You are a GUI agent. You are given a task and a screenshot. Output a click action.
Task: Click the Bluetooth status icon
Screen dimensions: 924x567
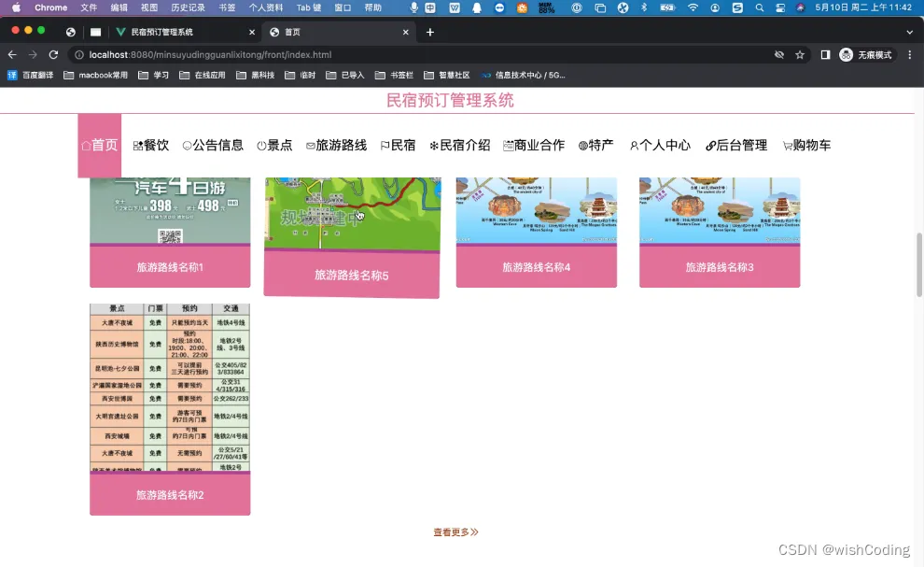coord(643,7)
